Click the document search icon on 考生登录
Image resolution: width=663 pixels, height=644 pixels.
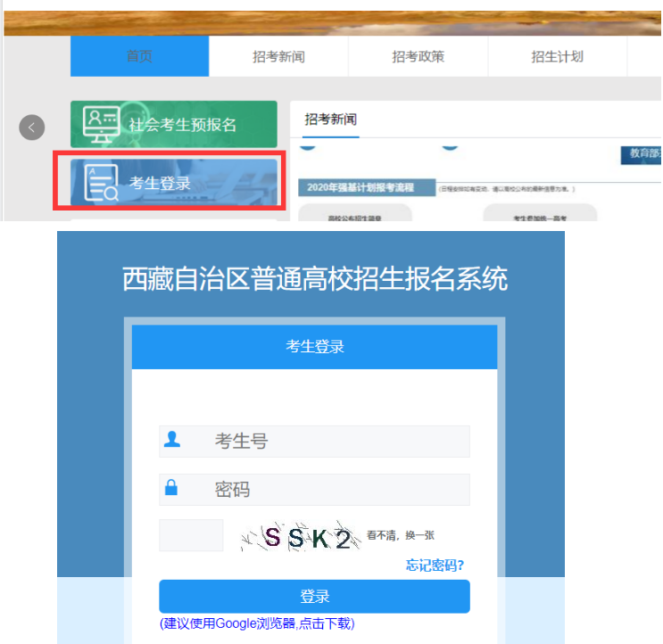[x=100, y=182]
